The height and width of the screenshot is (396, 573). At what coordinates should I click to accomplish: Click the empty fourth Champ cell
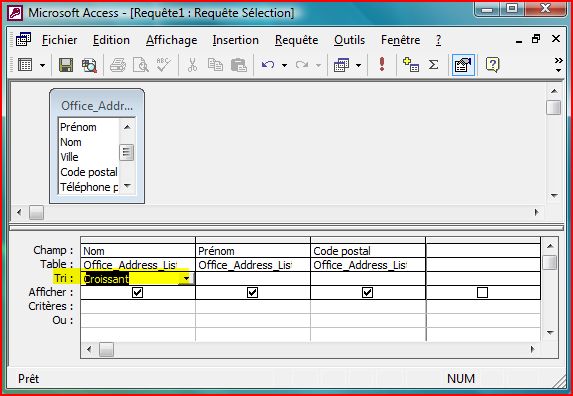(x=483, y=251)
